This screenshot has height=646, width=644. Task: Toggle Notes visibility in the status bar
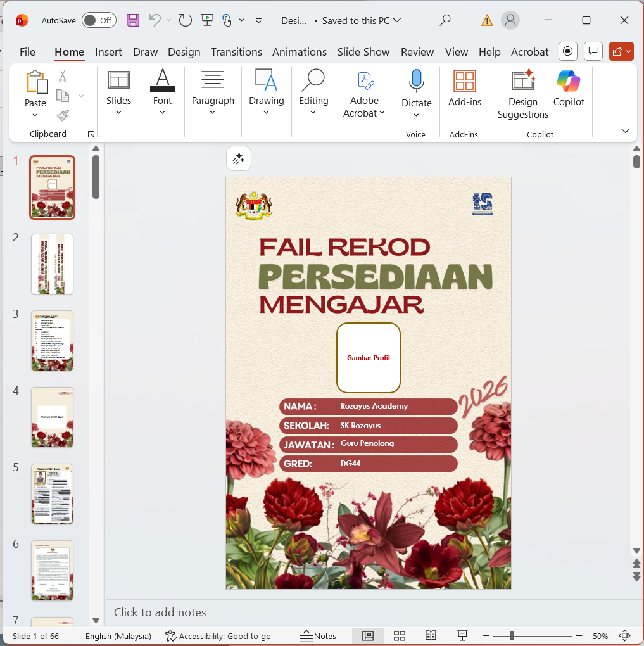point(318,636)
